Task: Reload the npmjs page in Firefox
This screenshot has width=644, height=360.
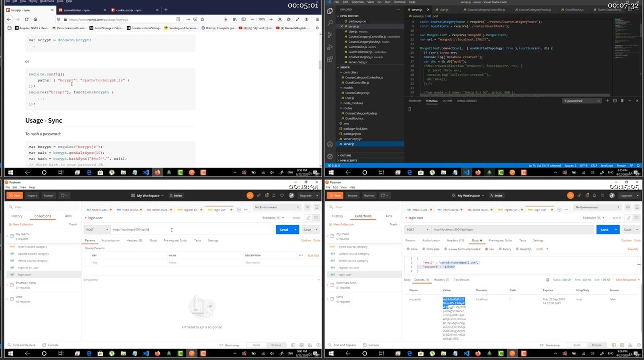Action: point(27,19)
